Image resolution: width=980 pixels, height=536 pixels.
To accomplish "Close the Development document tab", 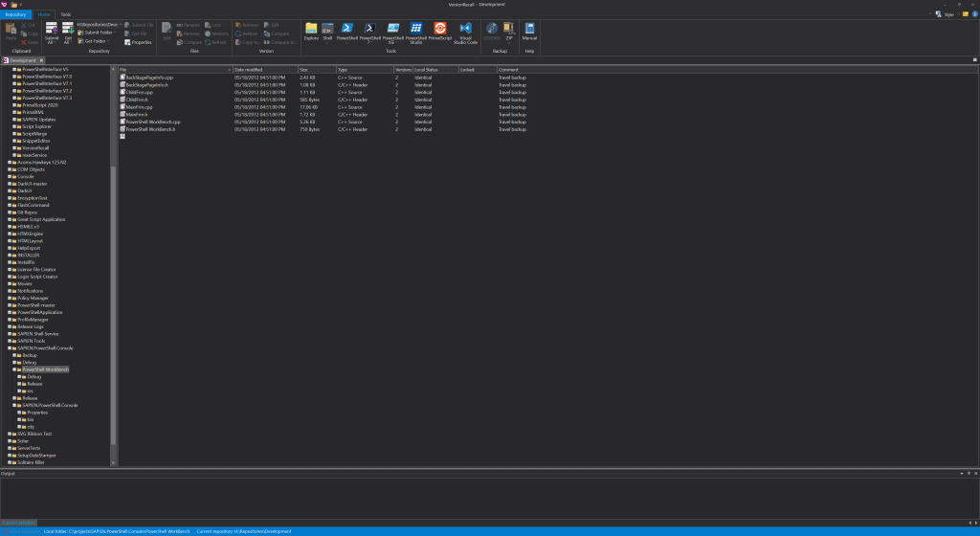I will [x=41, y=60].
